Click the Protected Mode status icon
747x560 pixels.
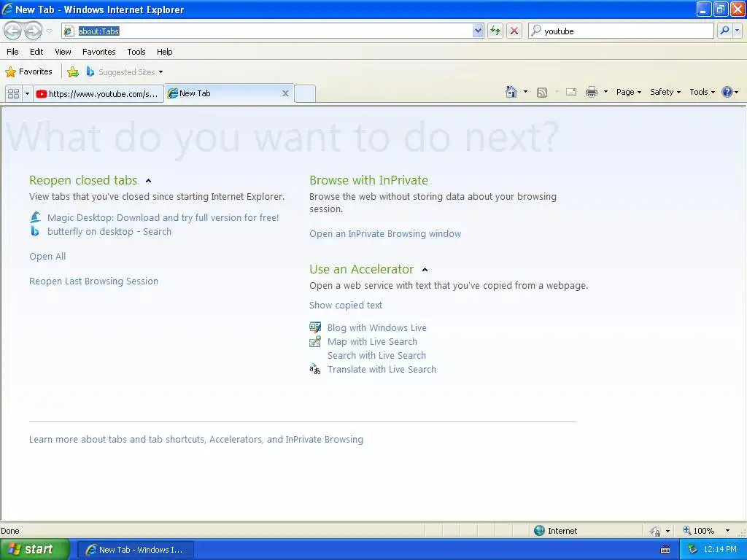[x=656, y=531]
